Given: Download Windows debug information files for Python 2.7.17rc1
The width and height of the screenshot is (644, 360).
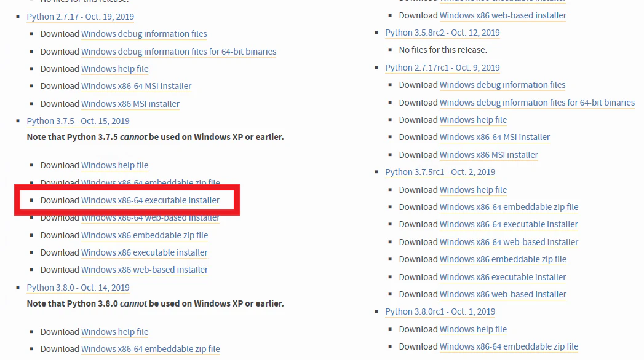Looking at the screenshot, I should (x=503, y=84).
